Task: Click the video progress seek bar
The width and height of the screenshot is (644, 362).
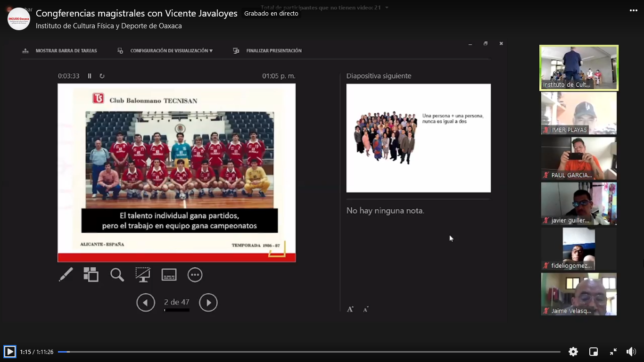Action: [309, 352]
